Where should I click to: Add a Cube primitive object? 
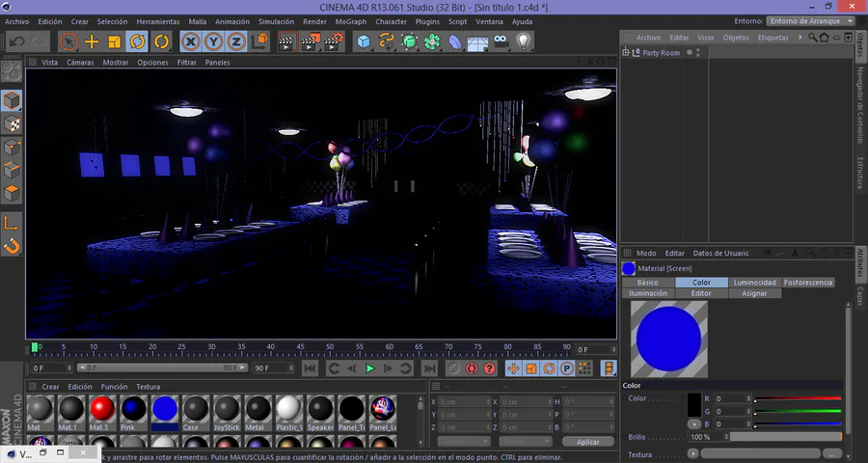[364, 41]
